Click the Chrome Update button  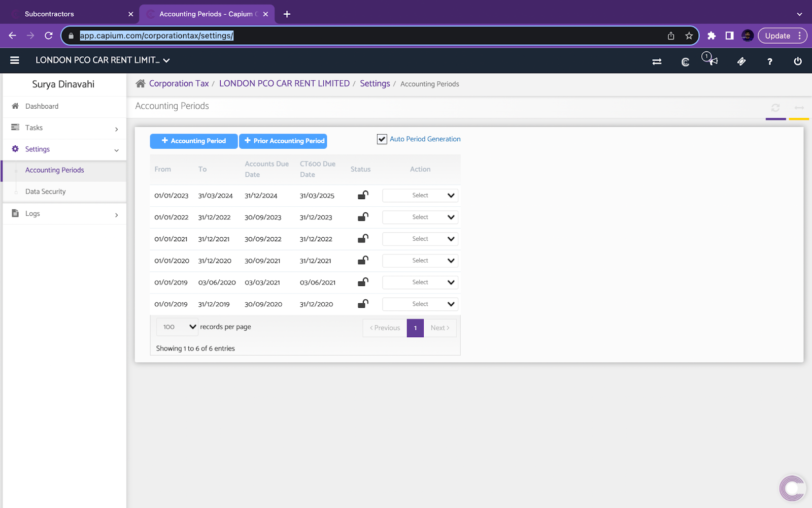click(x=782, y=36)
